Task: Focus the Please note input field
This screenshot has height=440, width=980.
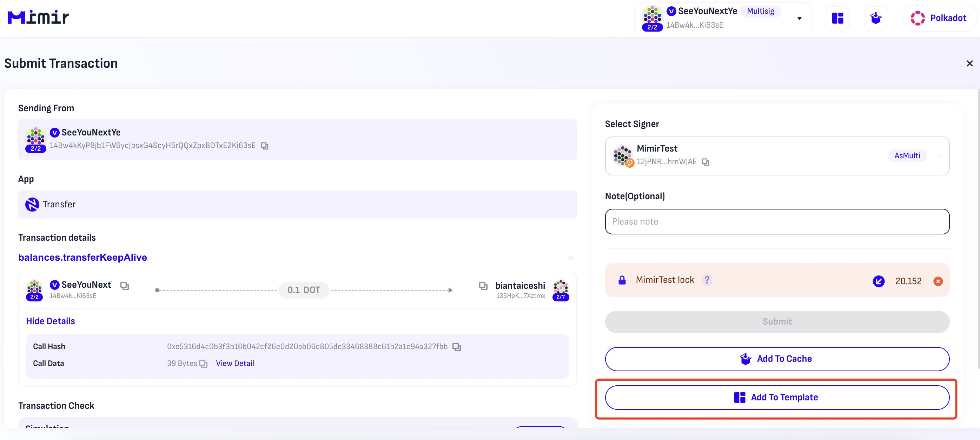Action: 777,222
